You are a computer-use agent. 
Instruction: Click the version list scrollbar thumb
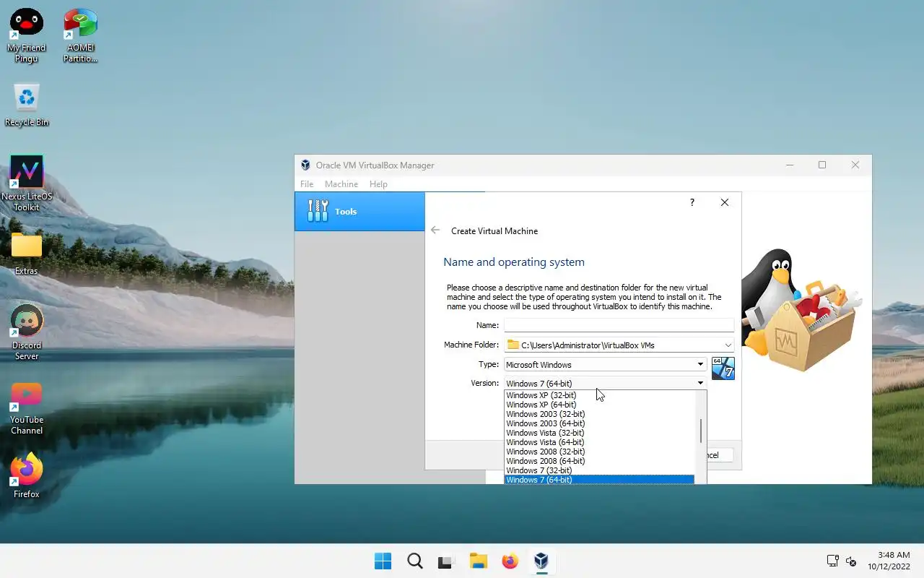tap(700, 431)
